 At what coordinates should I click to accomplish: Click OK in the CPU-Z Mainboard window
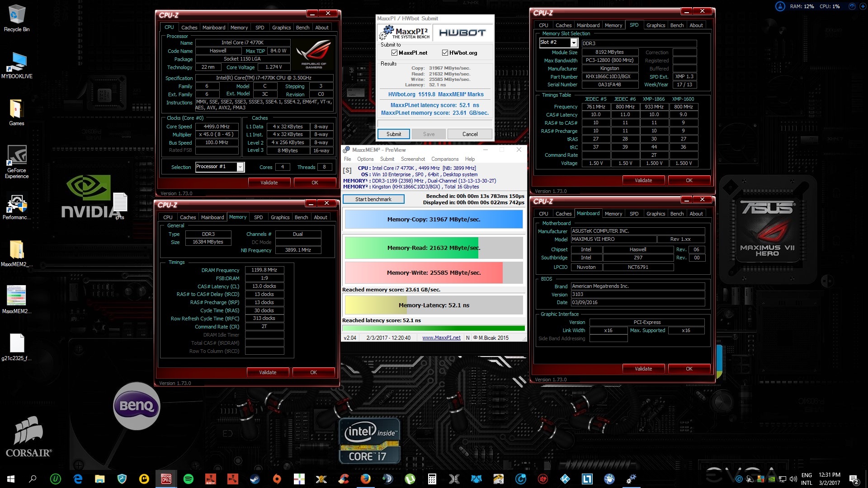pos(689,369)
